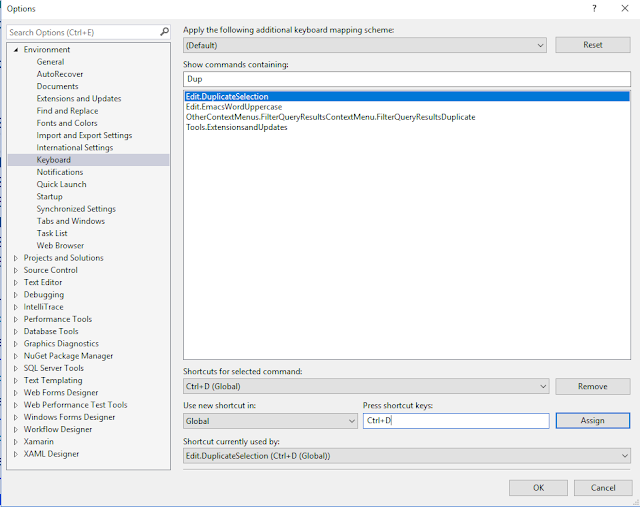Expand the XAML Designer node
640x507 pixels.
16,454
